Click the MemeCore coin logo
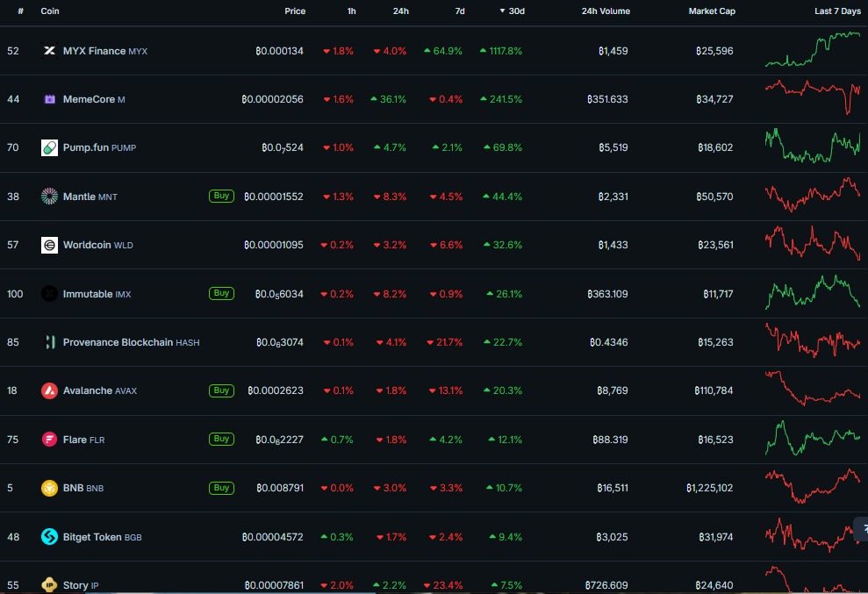The width and height of the screenshot is (868, 594). coord(49,99)
